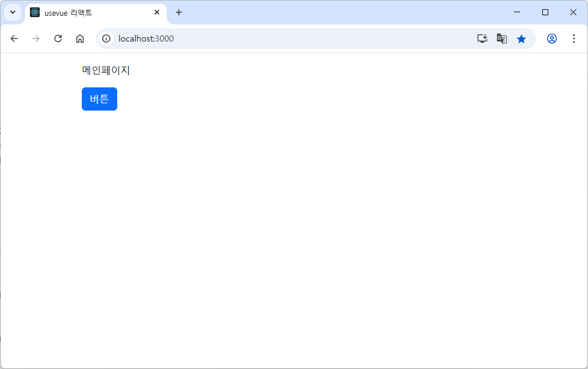Close the browser window

click(x=573, y=12)
